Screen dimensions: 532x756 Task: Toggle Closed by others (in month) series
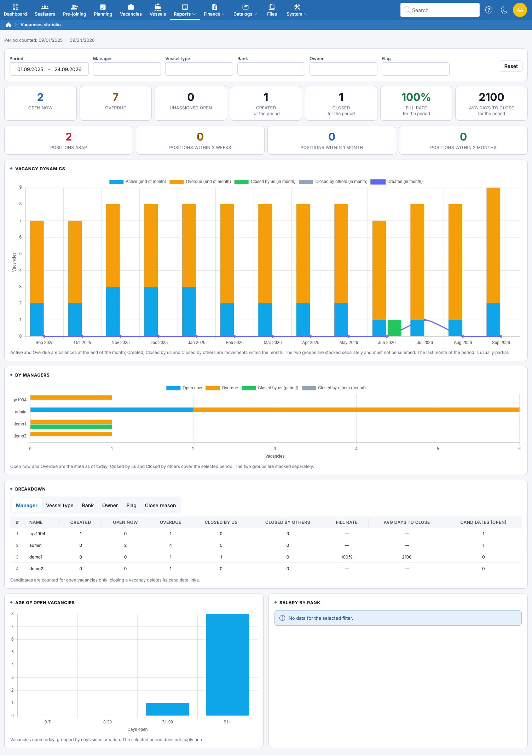pyautogui.click(x=333, y=182)
